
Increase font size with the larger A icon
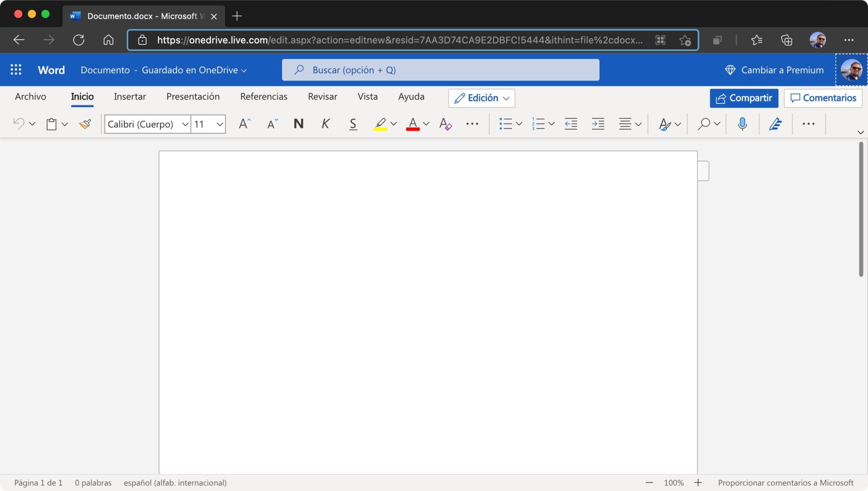tap(244, 124)
